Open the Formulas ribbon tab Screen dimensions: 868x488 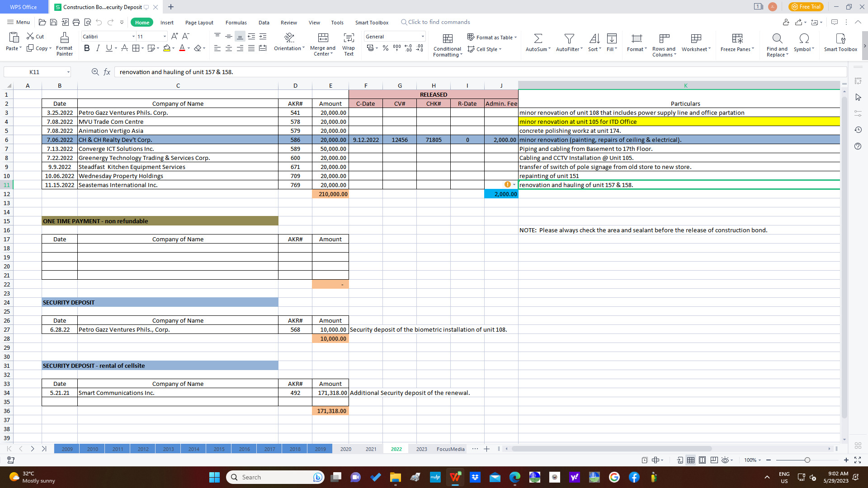coord(236,23)
